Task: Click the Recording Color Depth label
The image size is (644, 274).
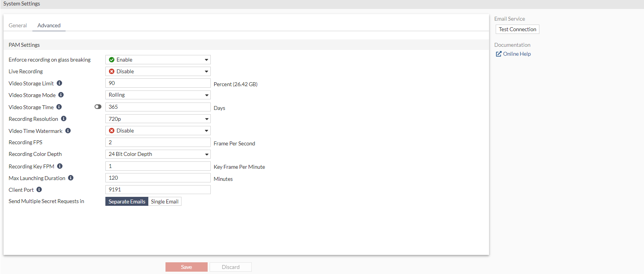Action: 35,154
